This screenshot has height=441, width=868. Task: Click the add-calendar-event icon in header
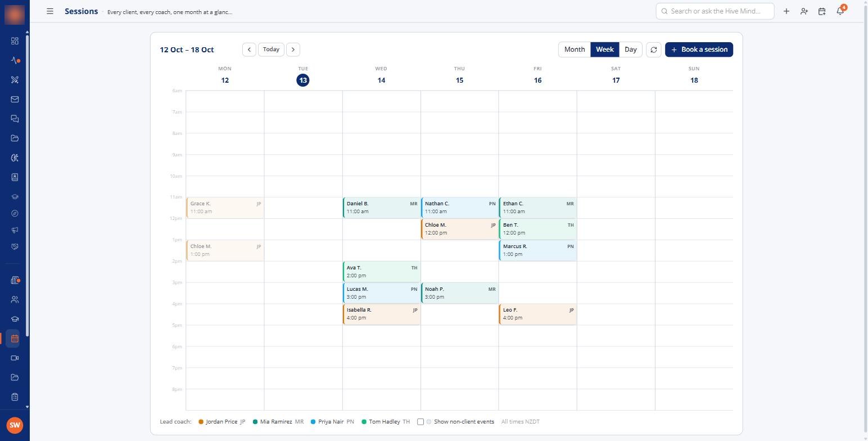(822, 11)
